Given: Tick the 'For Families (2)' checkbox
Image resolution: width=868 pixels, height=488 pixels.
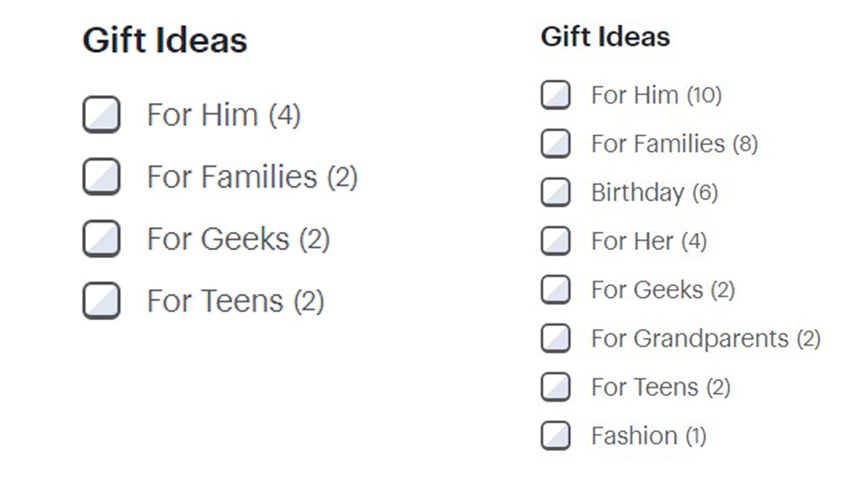Looking at the screenshot, I should (101, 177).
